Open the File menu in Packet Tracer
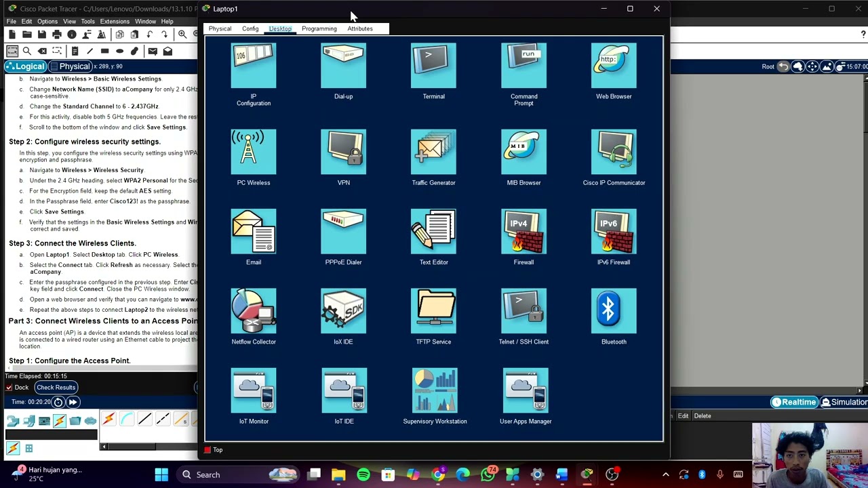 click(12, 21)
